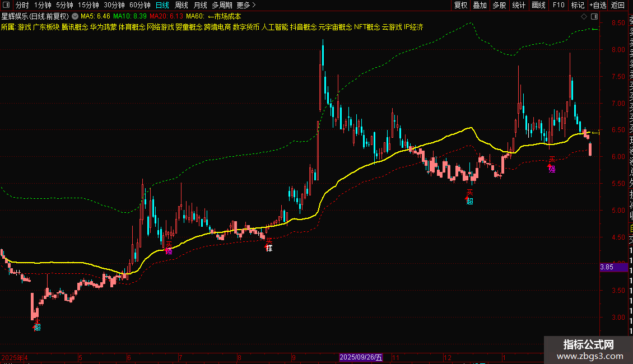Open the F10 company info
This screenshot has width=633, height=364.
(558, 5)
